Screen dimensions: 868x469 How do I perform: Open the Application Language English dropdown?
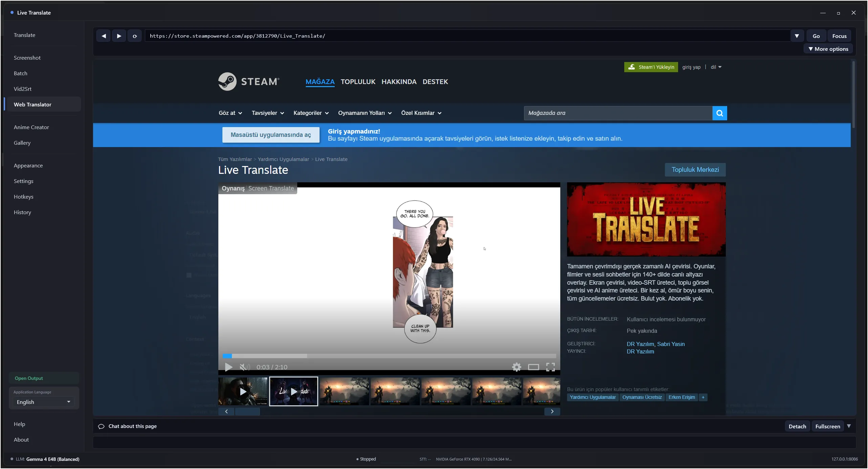click(43, 402)
